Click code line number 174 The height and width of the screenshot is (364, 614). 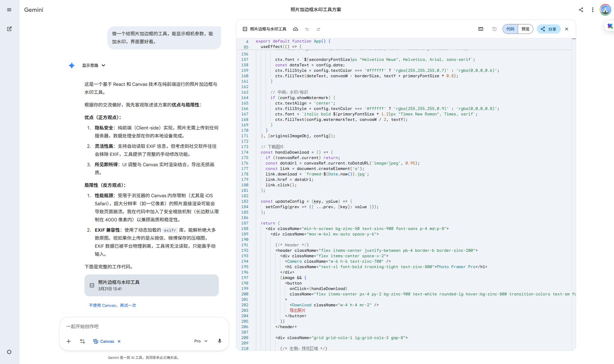(245, 152)
